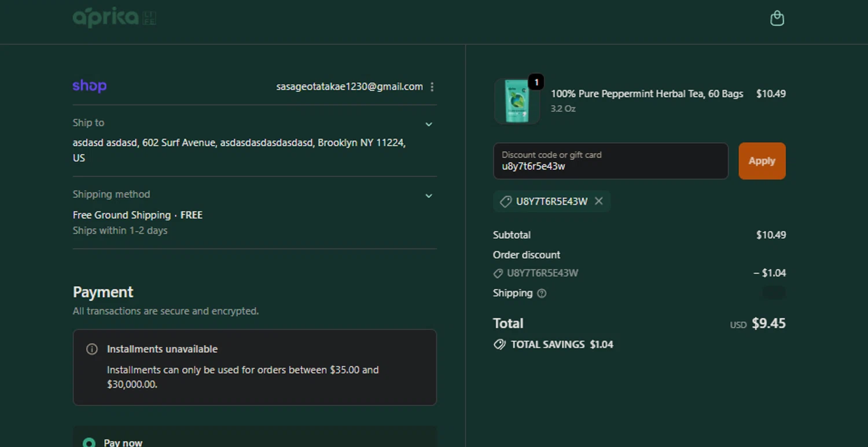Remove the U8Y7T6R5E43W discount tag
This screenshot has width=868, height=447.
(599, 201)
